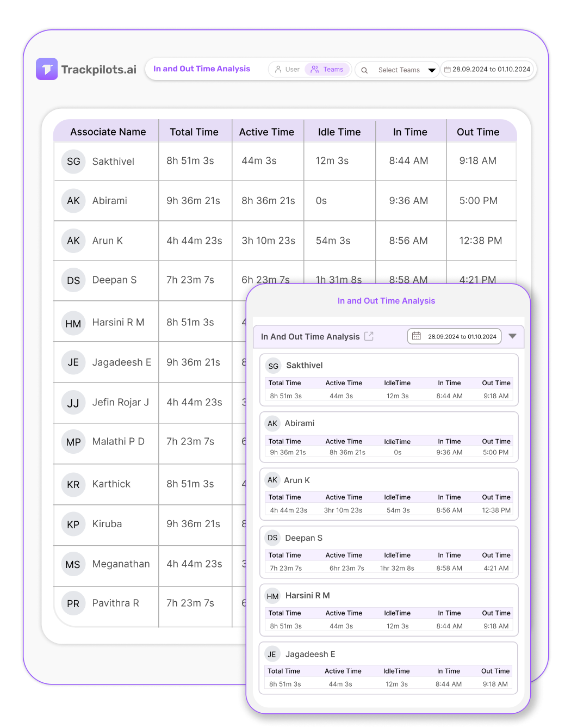
Task: Click AK avatar on Abirami mobile card
Action: [x=272, y=423]
